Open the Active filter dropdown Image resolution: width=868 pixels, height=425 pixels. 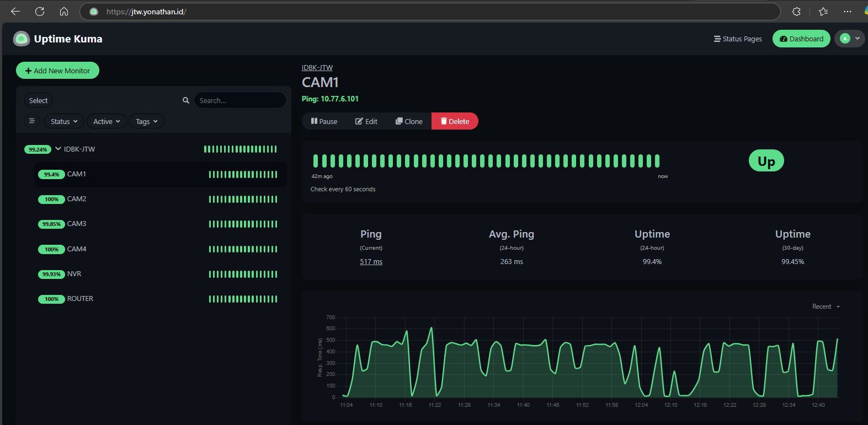pos(106,121)
